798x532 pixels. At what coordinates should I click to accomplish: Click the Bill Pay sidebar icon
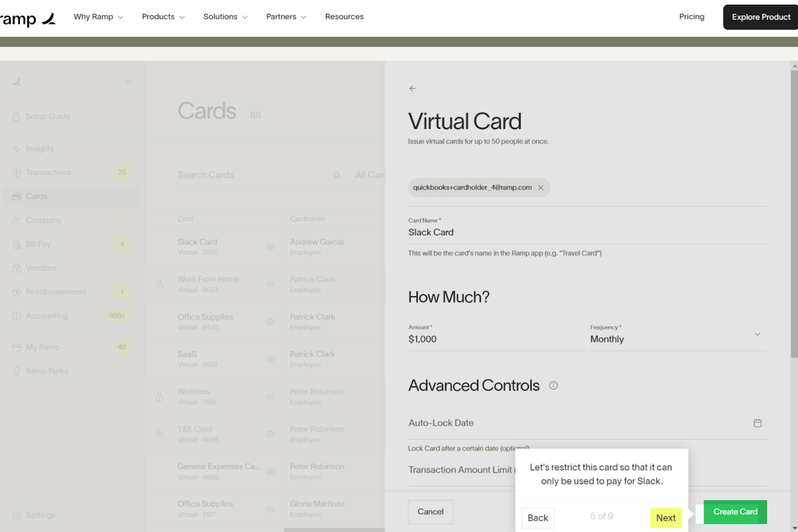(17, 244)
